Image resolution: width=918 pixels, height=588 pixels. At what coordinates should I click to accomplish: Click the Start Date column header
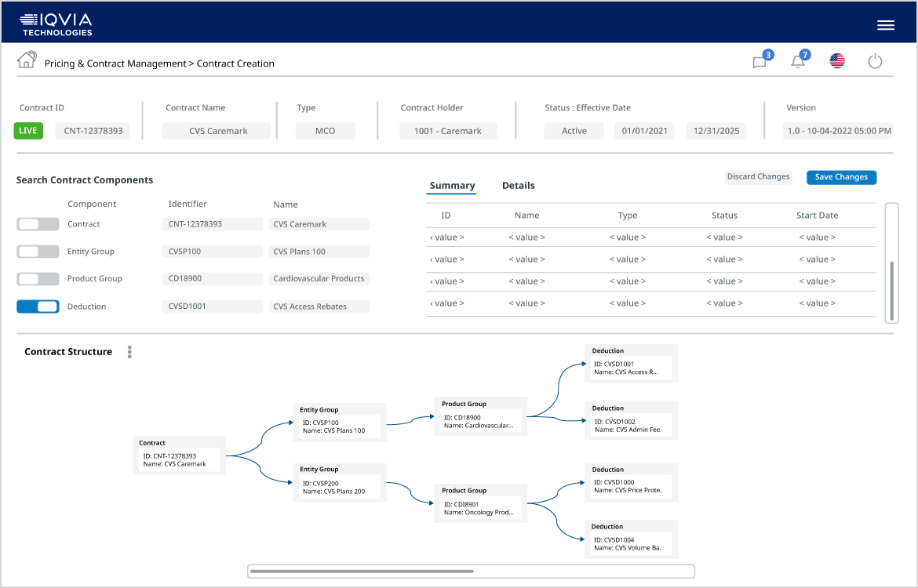coord(817,216)
